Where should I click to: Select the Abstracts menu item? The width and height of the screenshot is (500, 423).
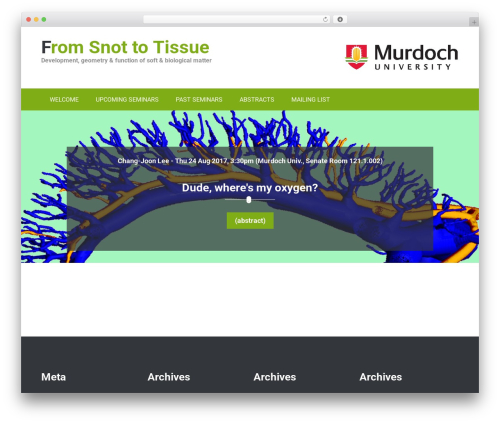coord(257,99)
